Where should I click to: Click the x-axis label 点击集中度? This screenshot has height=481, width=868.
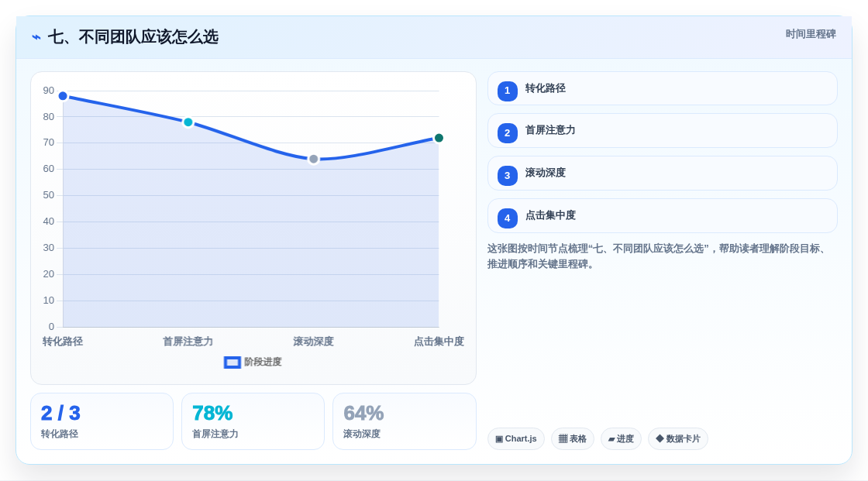pos(439,342)
